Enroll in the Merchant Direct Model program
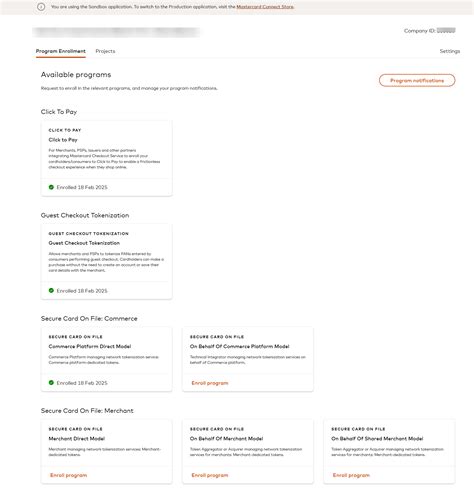This screenshot has width=474, height=502. [x=68, y=475]
